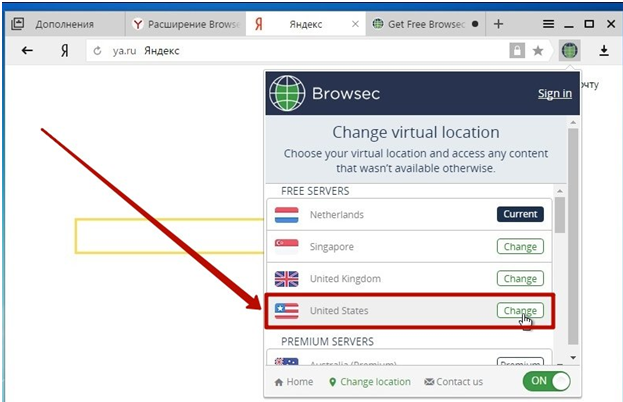Image resolution: width=623 pixels, height=402 pixels.
Task: Click the Browsec title text
Action: pyautogui.click(x=346, y=94)
